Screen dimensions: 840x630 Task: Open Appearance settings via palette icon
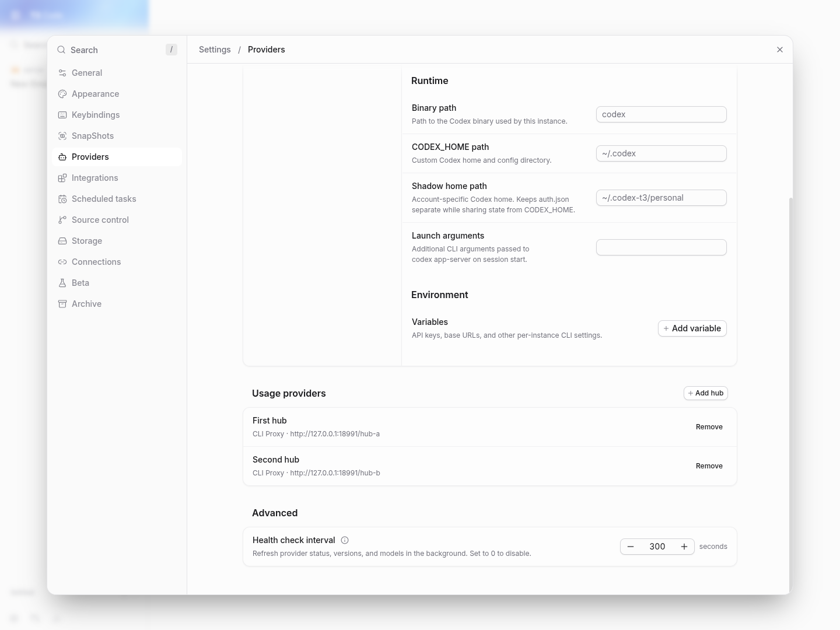(x=62, y=94)
